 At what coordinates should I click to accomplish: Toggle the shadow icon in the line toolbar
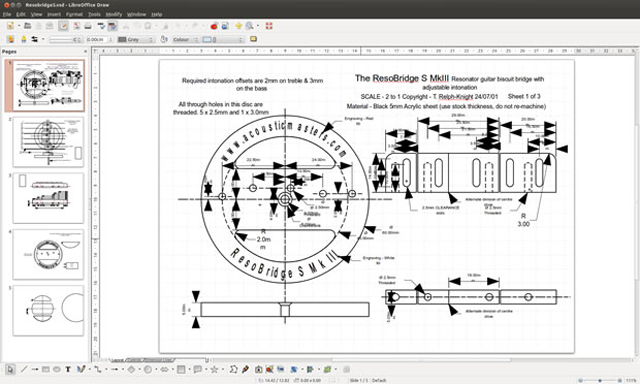click(x=253, y=39)
